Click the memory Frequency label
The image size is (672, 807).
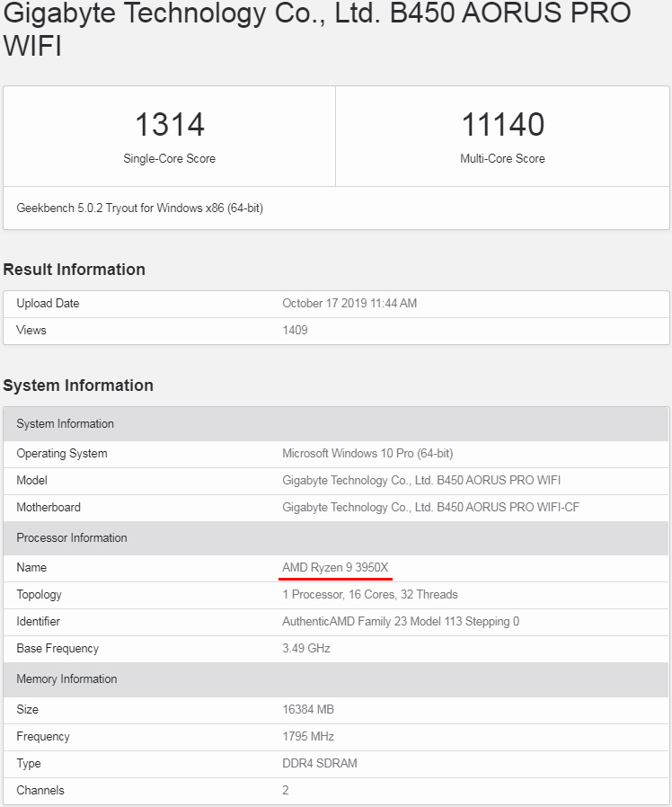pyautogui.click(x=43, y=737)
